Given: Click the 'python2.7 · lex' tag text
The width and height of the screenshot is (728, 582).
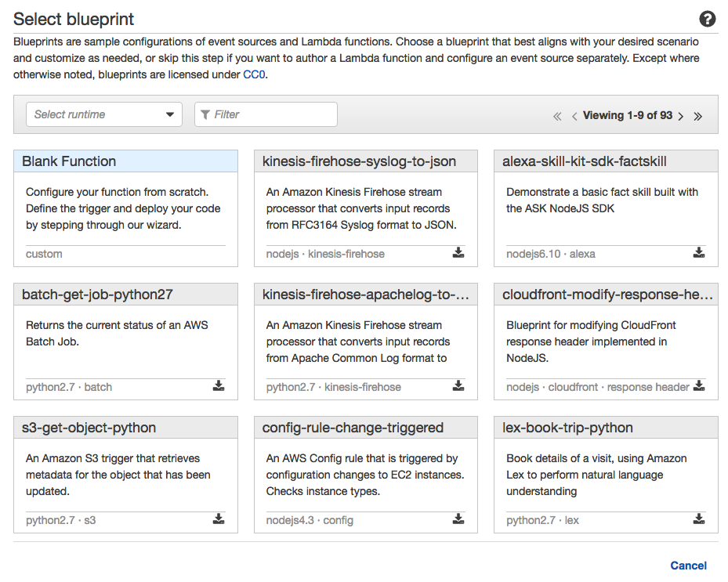Looking at the screenshot, I should tap(542, 520).
